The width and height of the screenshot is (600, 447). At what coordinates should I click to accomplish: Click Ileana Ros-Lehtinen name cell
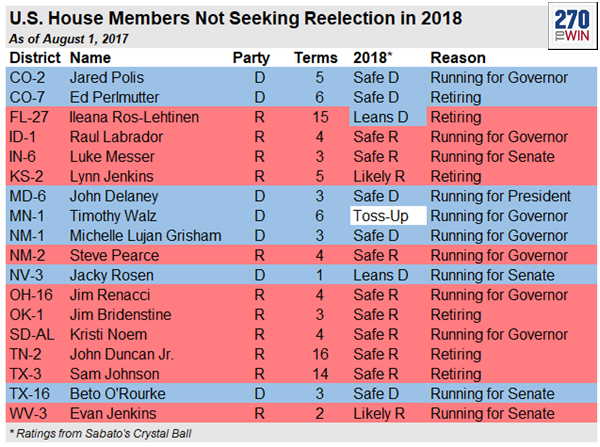[x=134, y=117]
